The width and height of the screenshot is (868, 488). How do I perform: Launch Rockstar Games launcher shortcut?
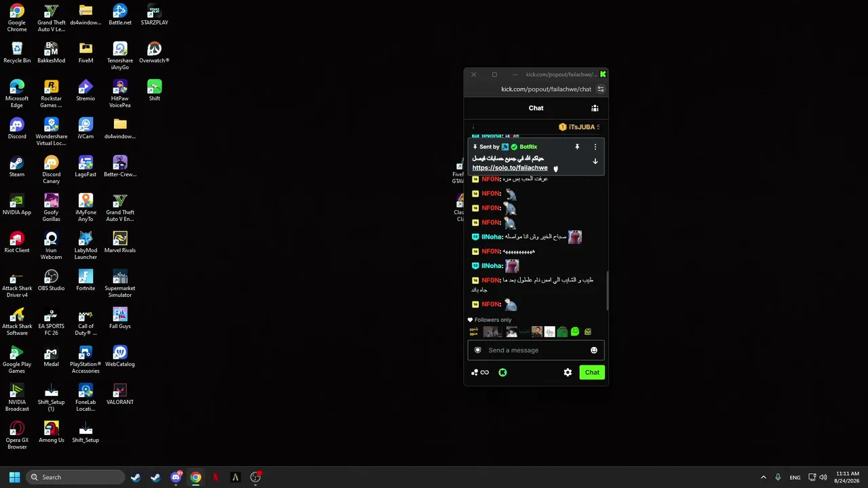(52, 94)
